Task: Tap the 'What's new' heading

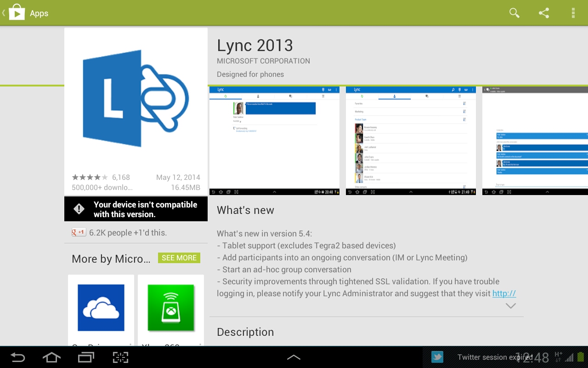Action: point(245,210)
